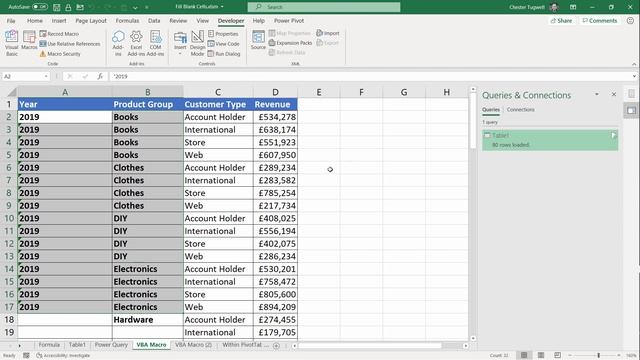Switch to the Formulas ribbon tab
The height and width of the screenshot is (360, 640).
click(x=127, y=20)
